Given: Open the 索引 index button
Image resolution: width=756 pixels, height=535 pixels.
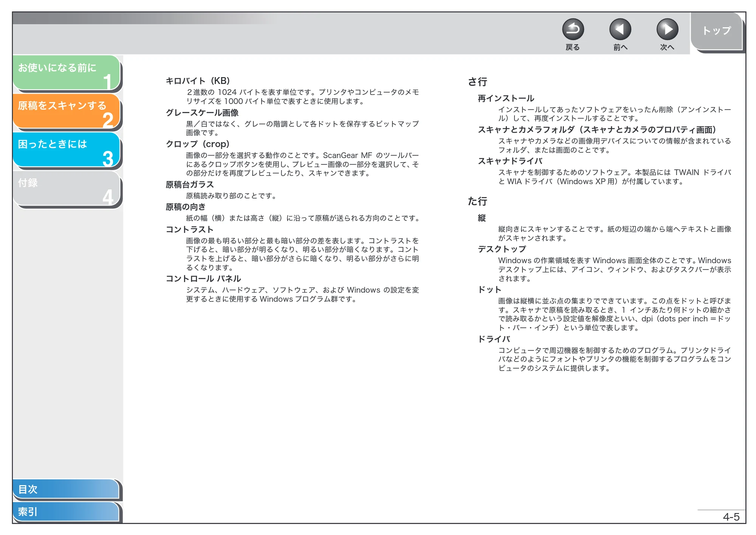Looking at the screenshot, I should click(66, 512).
